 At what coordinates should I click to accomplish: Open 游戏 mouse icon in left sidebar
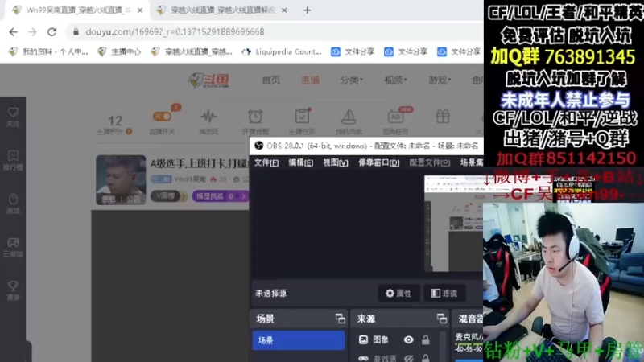[13, 204]
